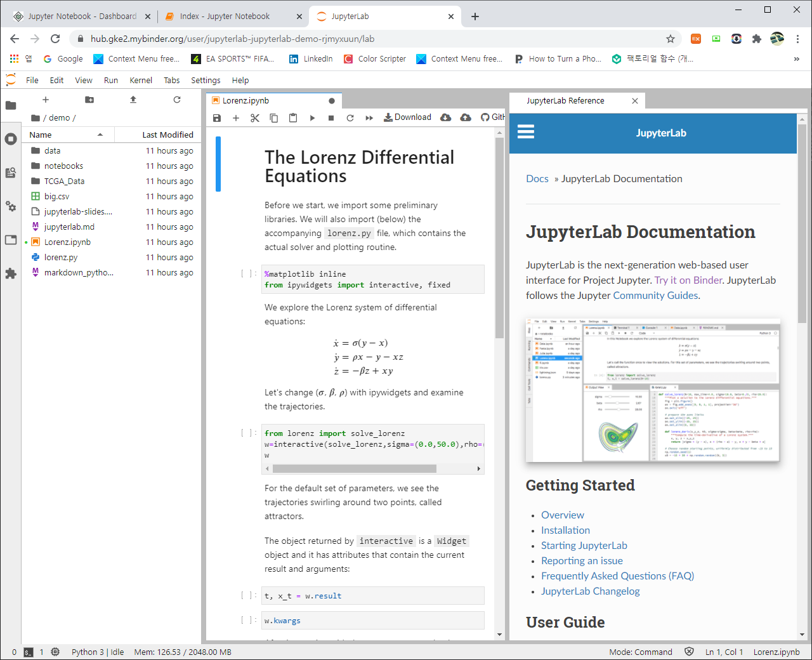Open the Edit menu

(57, 81)
